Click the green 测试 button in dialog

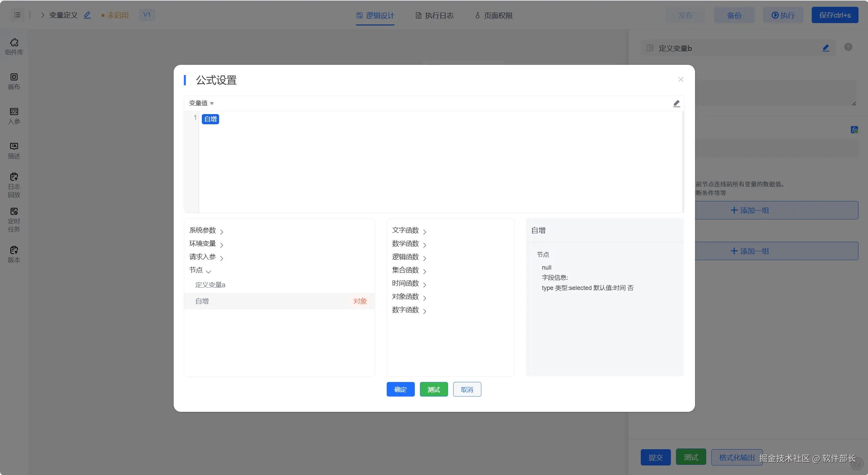(x=433, y=389)
